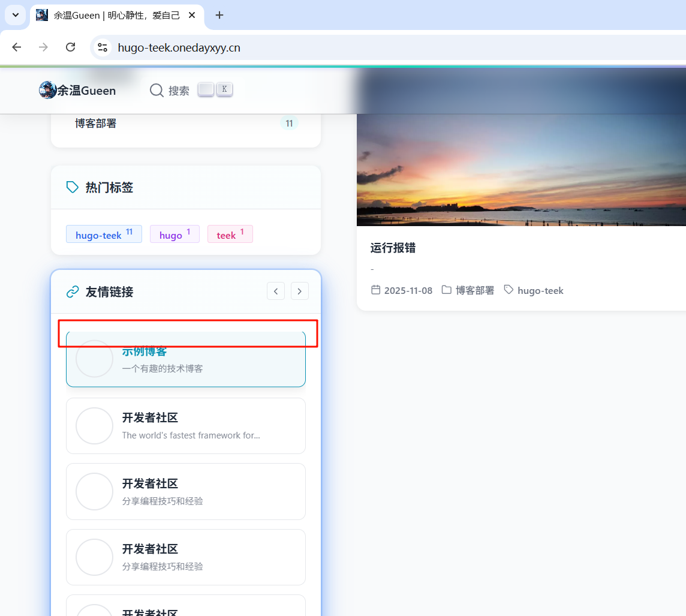
Task: Close the 余温Gueen browser tab
Action: click(x=192, y=15)
